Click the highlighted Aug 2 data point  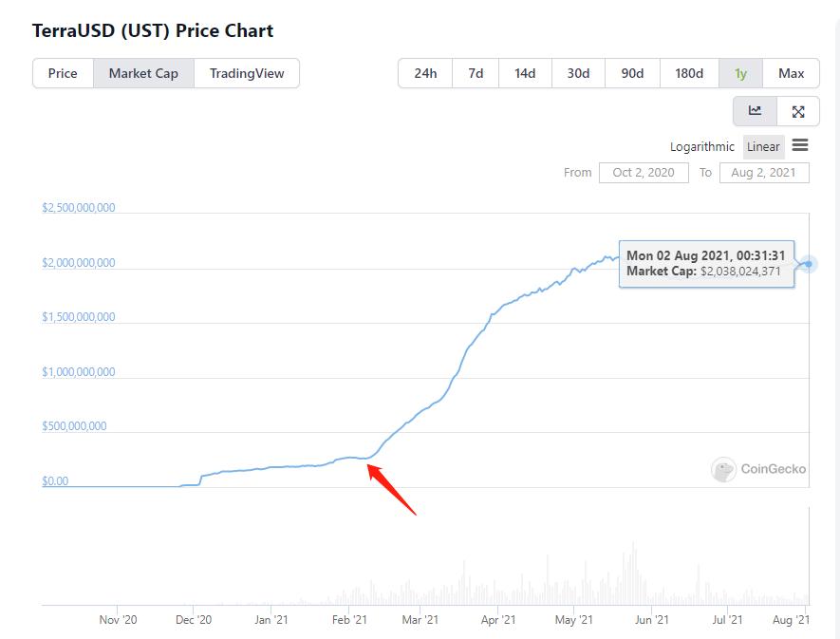(x=809, y=264)
